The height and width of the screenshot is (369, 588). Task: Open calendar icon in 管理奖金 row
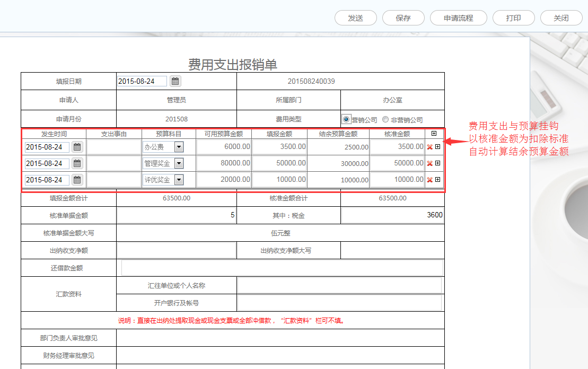pyautogui.click(x=77, y=163)
